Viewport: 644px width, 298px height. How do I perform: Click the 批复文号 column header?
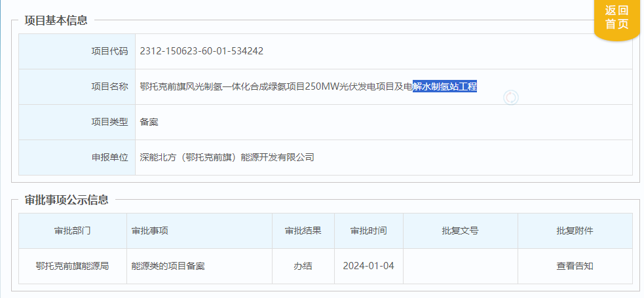[460, 231]
